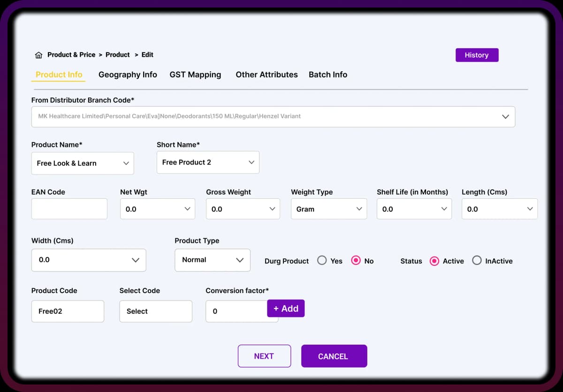Switch to the Geography Info tab

point(128,75)
